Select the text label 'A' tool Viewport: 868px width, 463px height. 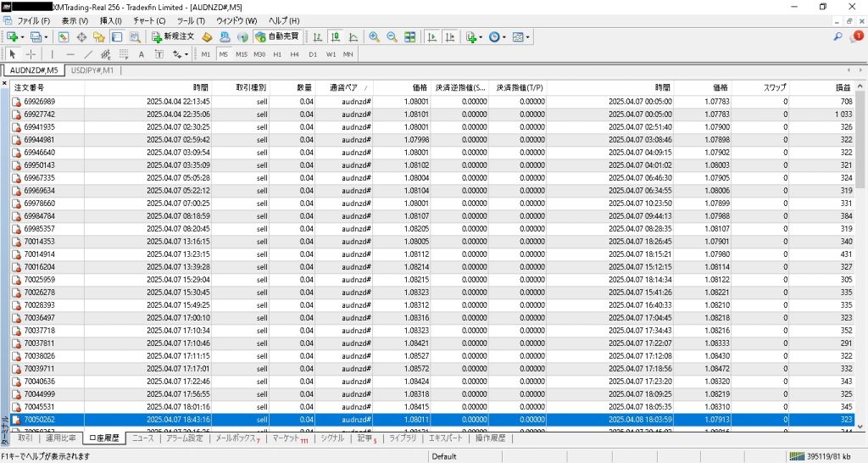141,54
